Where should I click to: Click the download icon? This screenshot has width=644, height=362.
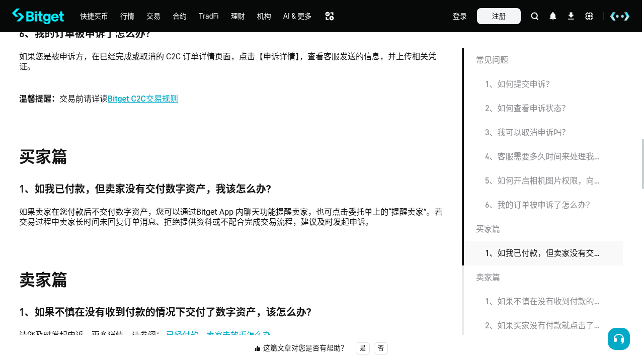pyautogui.click(x=571, y=16)
